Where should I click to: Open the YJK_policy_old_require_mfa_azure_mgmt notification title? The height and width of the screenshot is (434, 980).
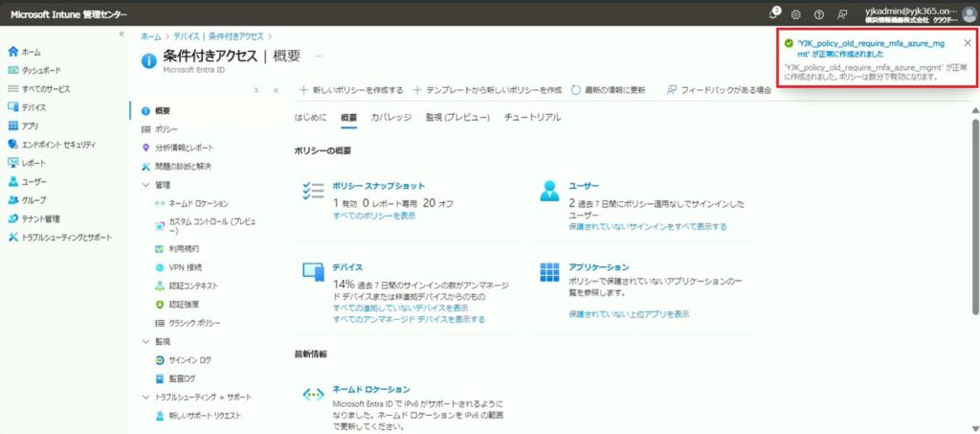[871, 49]
